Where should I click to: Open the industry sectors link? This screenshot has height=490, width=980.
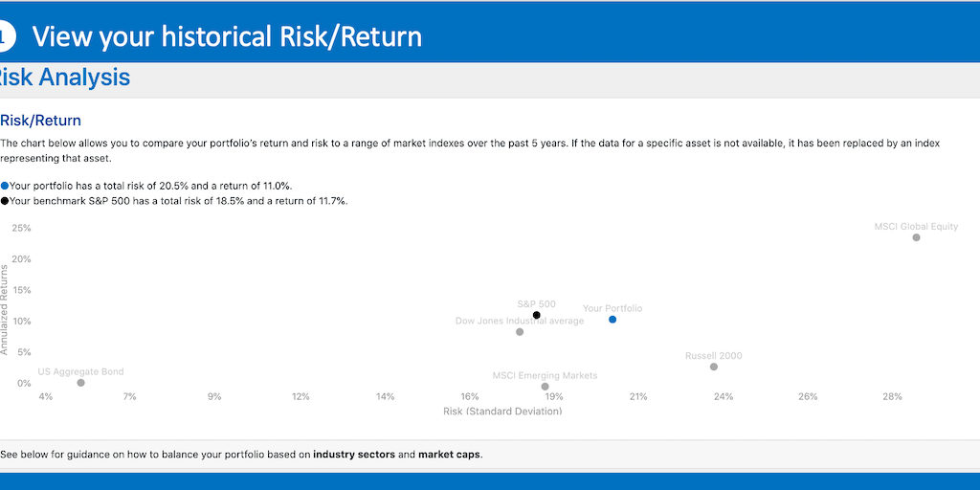[x=354, y=455]
